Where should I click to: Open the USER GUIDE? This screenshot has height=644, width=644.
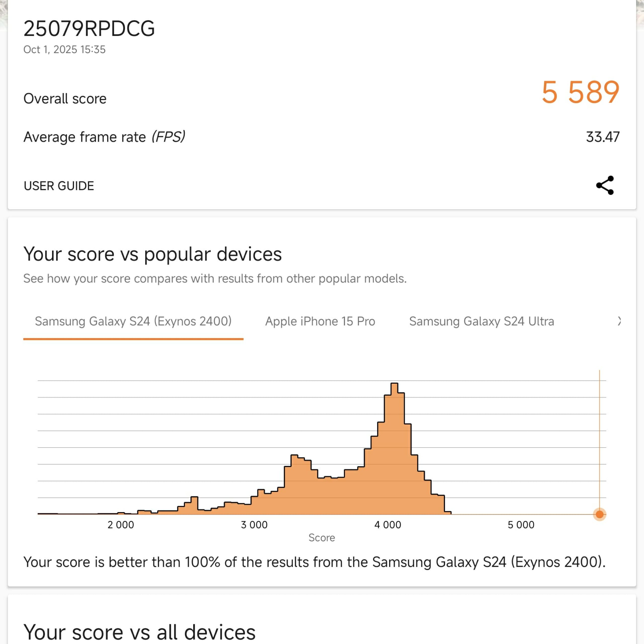(x=58, y=186)
